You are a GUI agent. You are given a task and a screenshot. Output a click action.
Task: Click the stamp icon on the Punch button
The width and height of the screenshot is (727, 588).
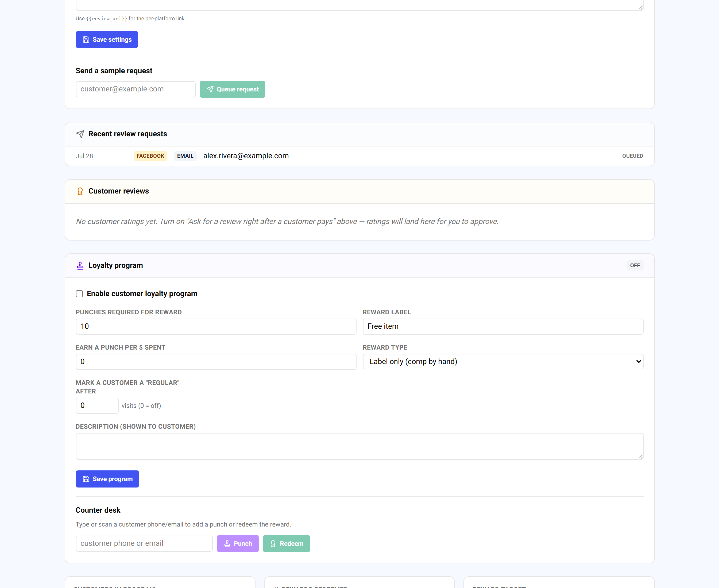(227, 544)
